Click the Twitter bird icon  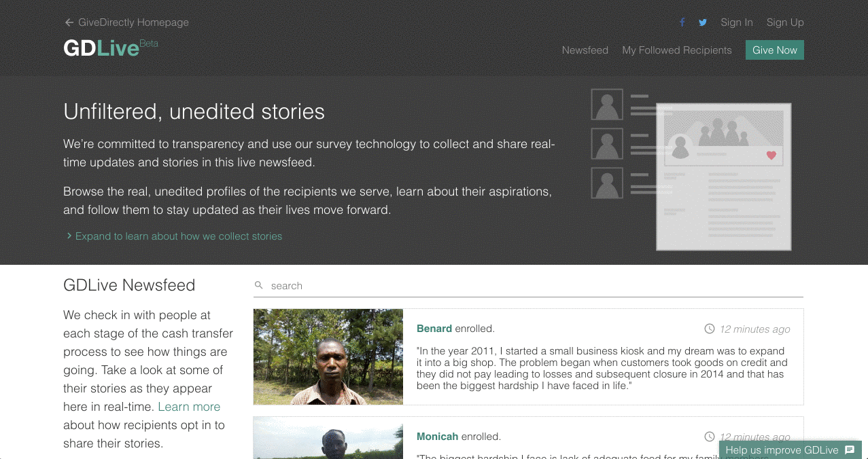tap(703, 22)
